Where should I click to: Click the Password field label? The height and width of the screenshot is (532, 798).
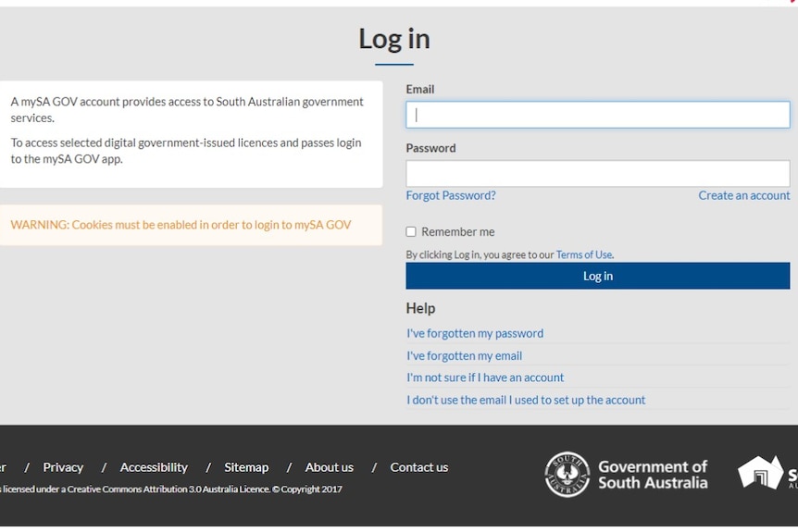click(430, 148)
